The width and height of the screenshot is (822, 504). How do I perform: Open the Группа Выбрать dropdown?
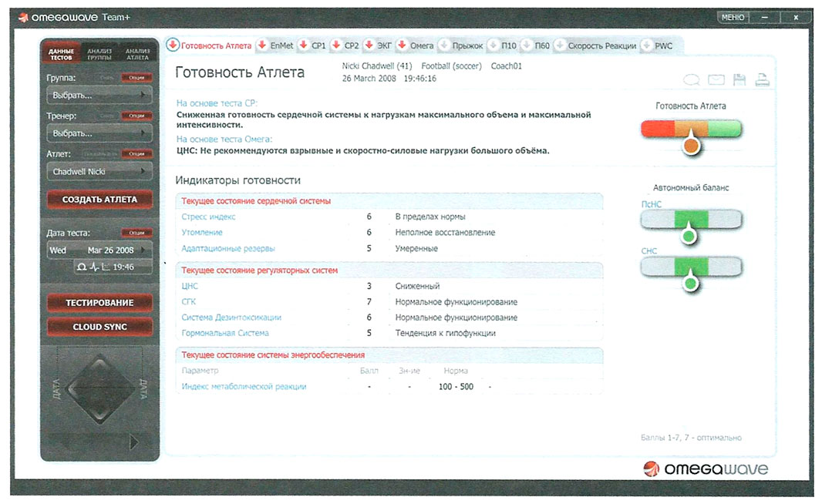99,96
